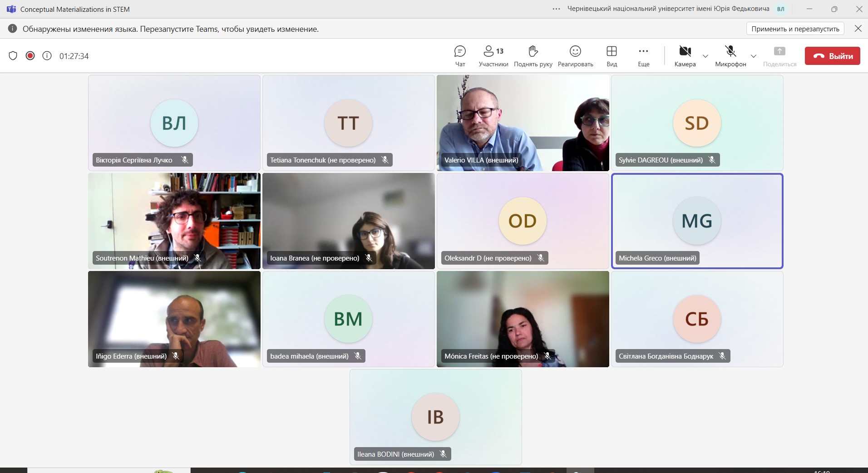The height and width of the screenshot is (473, 868).
Task: Open the Чат panel
Action: pyautogui.click(x=460, y=56)
